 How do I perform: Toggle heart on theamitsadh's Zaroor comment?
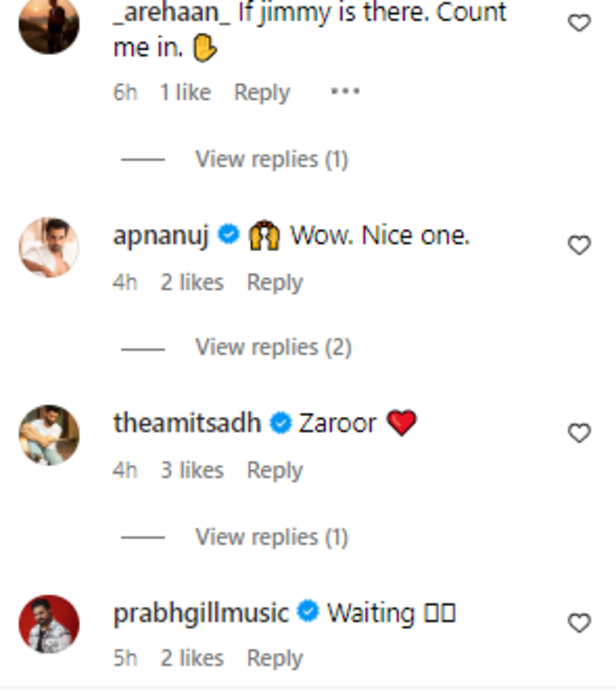[x=579, y=433]
